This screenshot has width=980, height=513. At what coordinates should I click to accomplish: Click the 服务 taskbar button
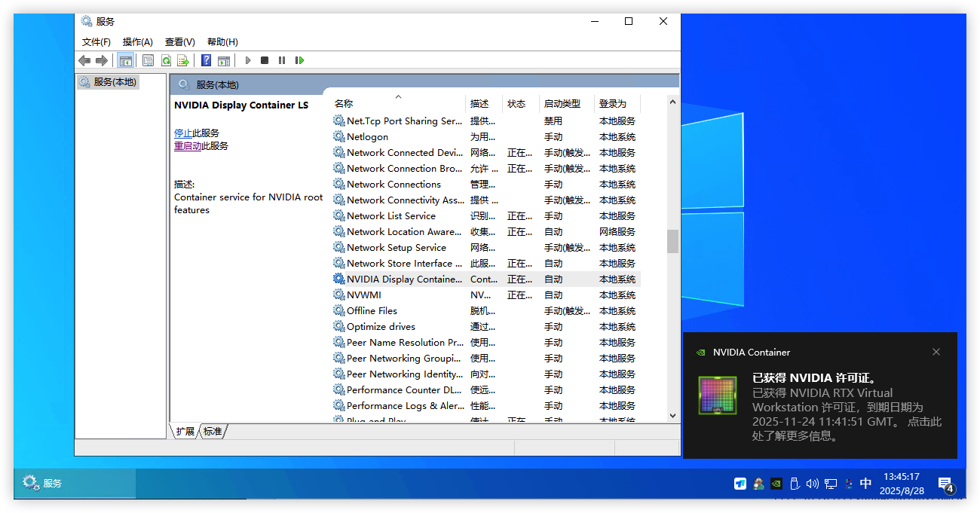click(75, 484)
